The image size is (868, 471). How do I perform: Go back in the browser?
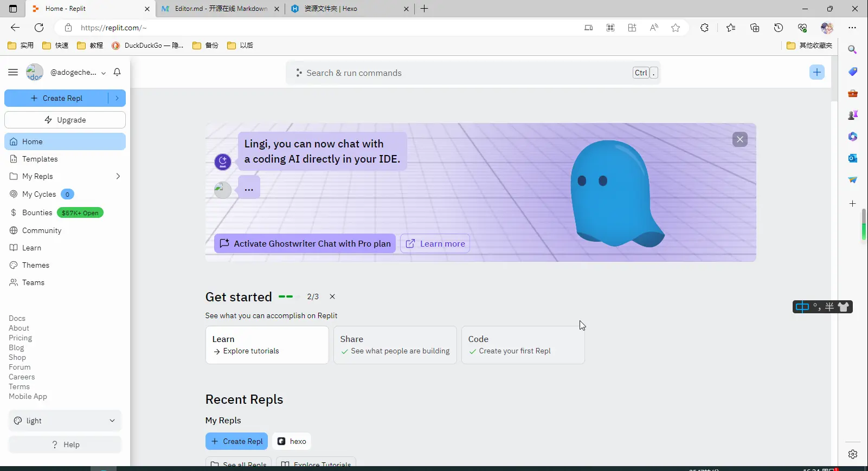click(x=15, y=28)
